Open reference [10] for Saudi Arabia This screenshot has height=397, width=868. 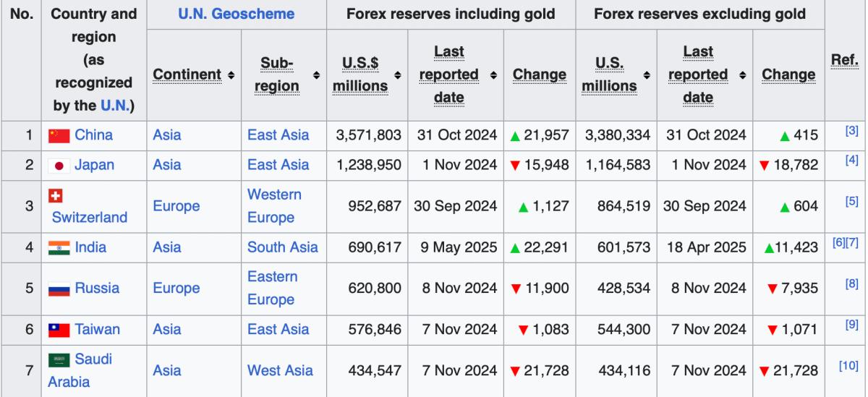click(848, 367)
